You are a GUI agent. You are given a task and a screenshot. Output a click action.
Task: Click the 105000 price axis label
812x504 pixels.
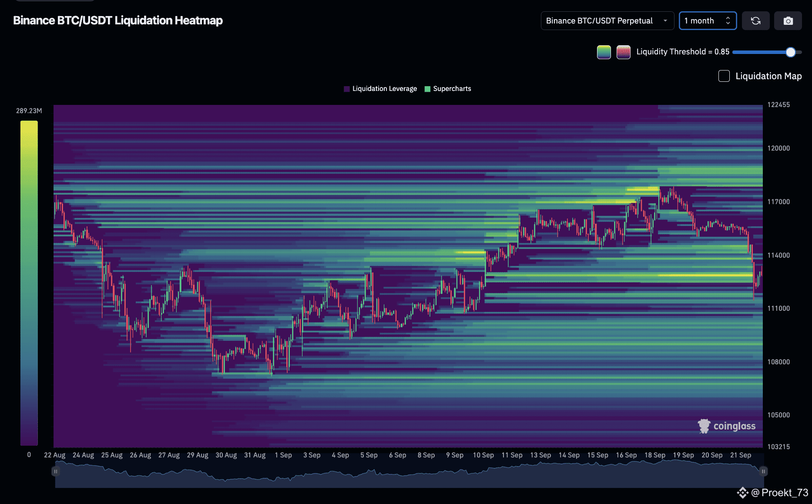pos(778,415)
